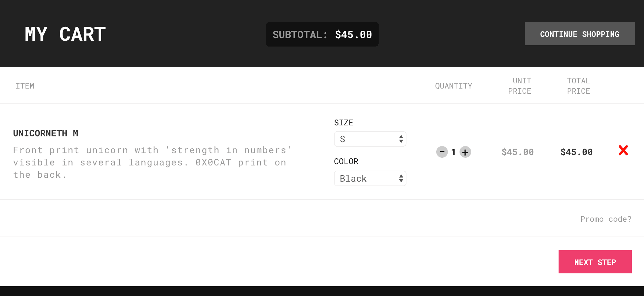Increase quantity with the plus button

point(465,152)
